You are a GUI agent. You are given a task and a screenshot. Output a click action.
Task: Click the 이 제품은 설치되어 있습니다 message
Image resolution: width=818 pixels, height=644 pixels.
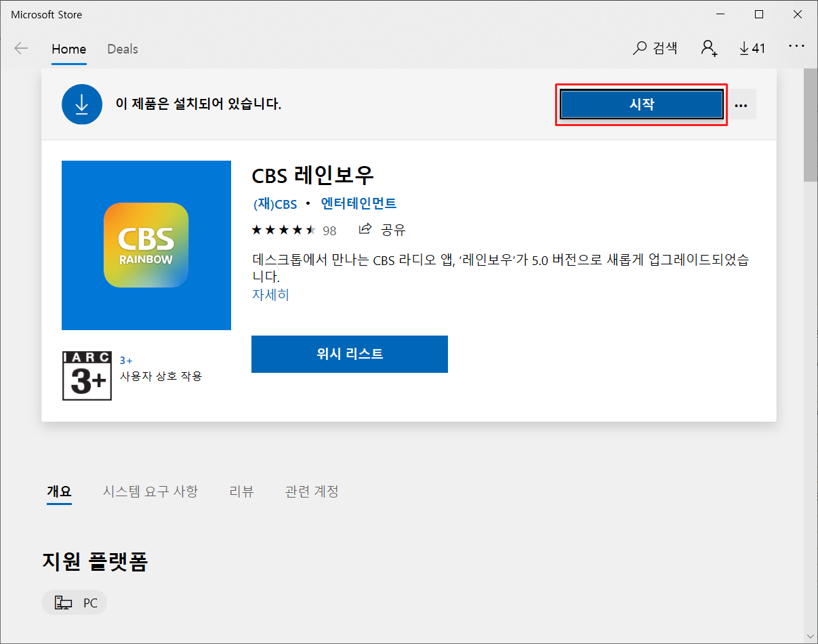point(198,104)
